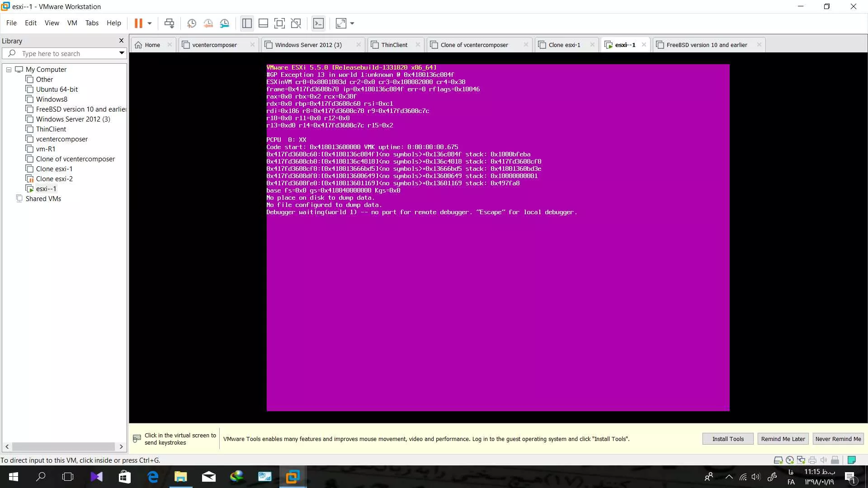868x488 pixels.
Task: Select Ubuntu 64-bit VM in library
Action: 57,89
